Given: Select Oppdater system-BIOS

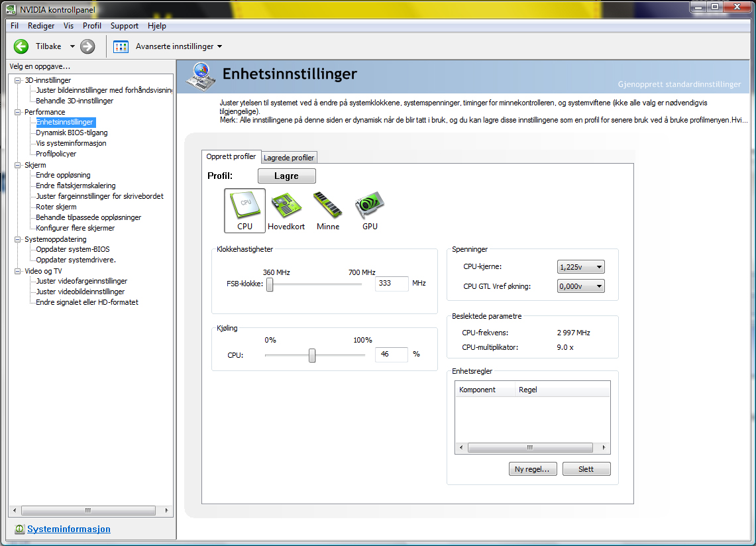Looking at the screenshot, I should click(73, 249).
